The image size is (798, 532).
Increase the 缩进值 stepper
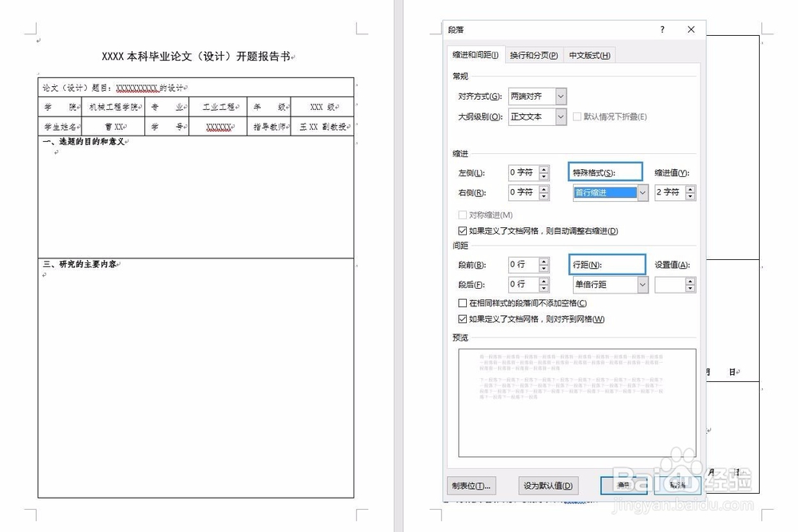pos(690,189)
